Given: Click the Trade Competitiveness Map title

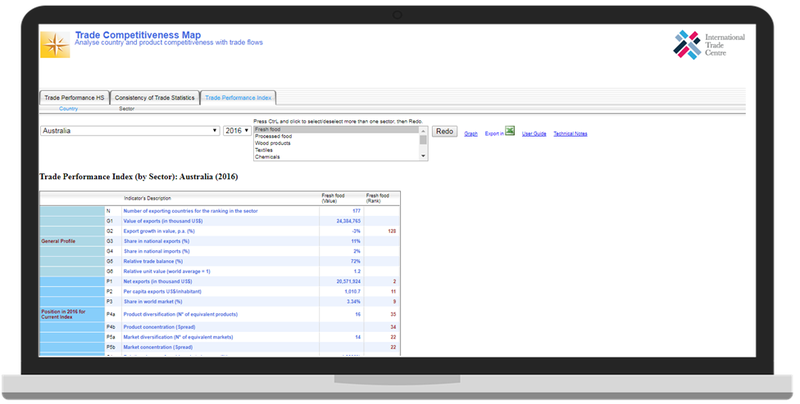Looking at the screenshot, I should [138, 35].
